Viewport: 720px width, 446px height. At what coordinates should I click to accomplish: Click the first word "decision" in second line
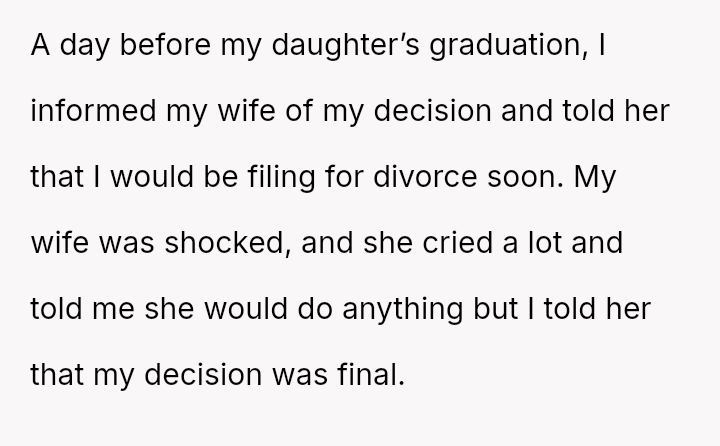(433, 111)
